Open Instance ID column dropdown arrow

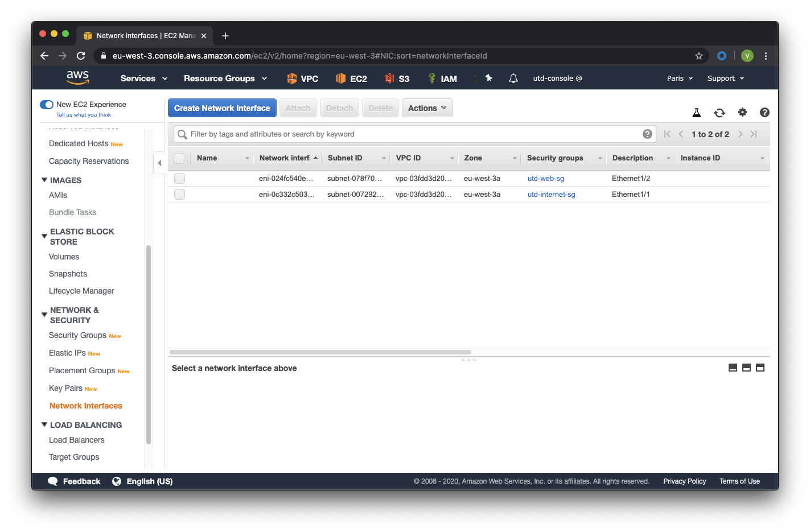point(762,158)
